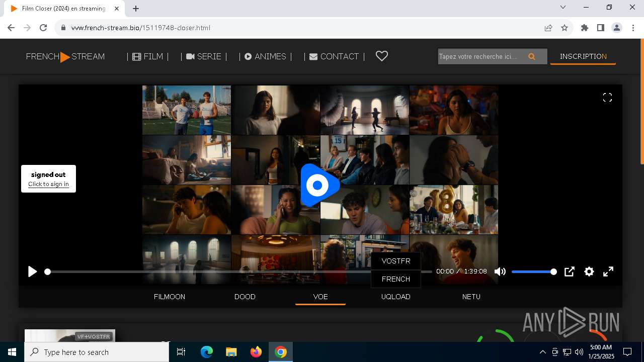Open File Explorer from the taskbar

coord(231,352)
